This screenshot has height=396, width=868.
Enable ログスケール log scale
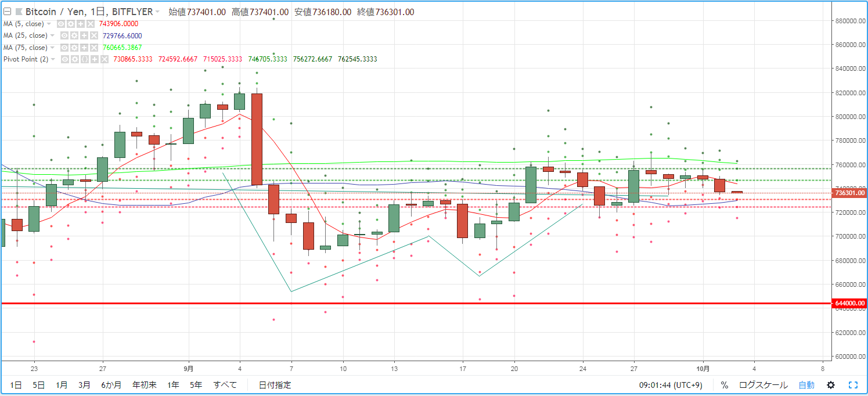pyautogui.click(x=763, y=385)
